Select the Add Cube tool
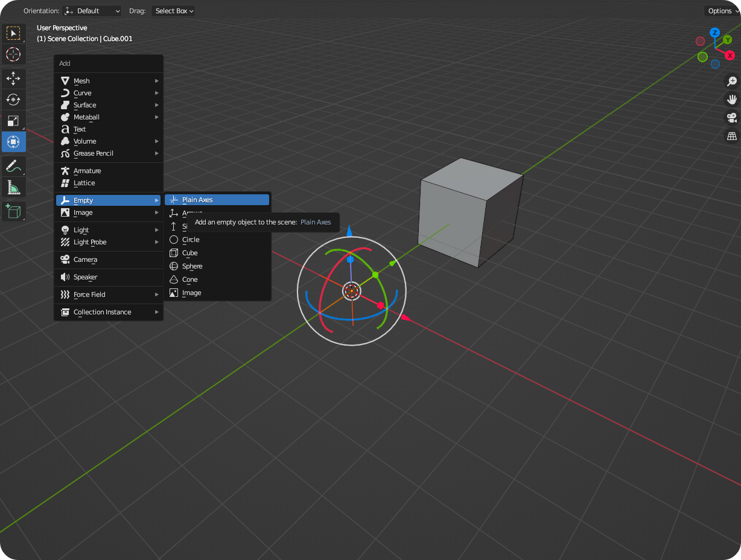741x560 pixels. point(13,211)
